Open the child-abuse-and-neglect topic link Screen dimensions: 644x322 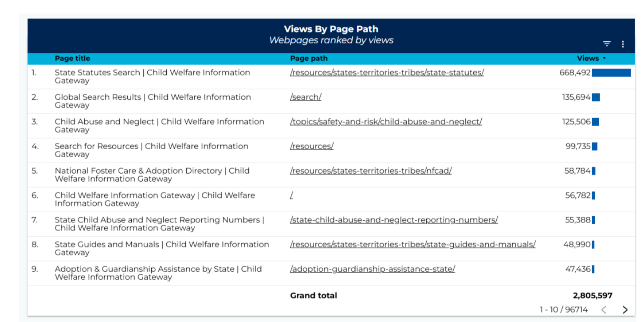[x=386, y=121]
